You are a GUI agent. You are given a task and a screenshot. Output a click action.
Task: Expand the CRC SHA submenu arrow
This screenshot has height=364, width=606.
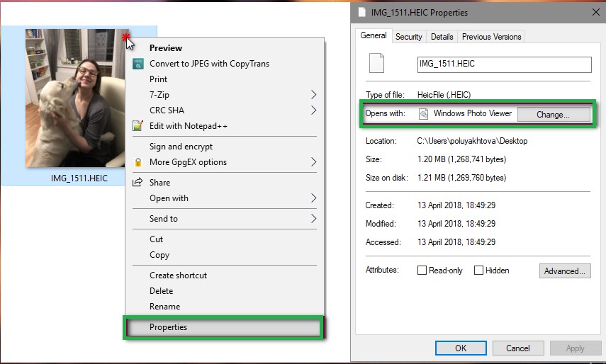[x=313, y=110]
